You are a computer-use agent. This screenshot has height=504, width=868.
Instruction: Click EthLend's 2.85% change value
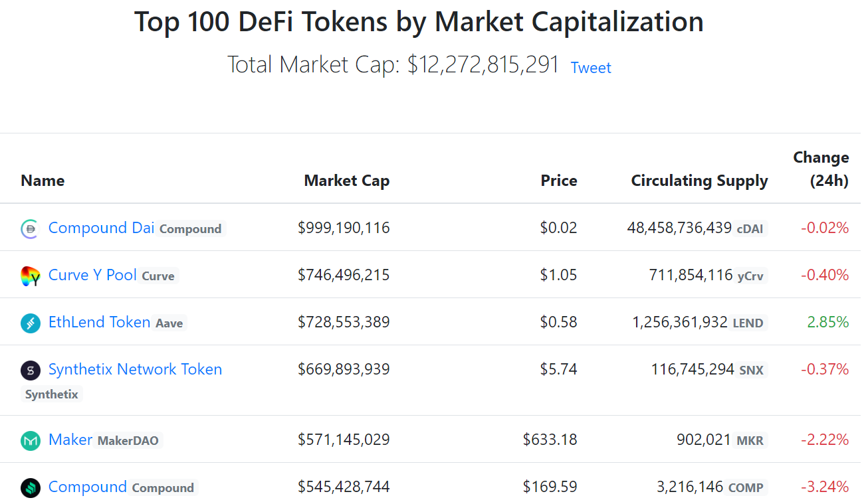(827, 322)
